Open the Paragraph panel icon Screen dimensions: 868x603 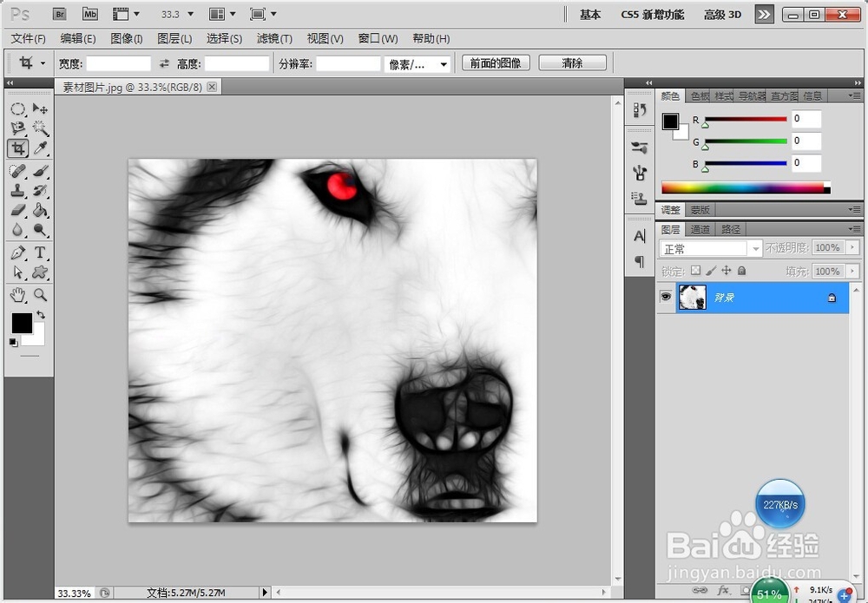coord(640,261)
